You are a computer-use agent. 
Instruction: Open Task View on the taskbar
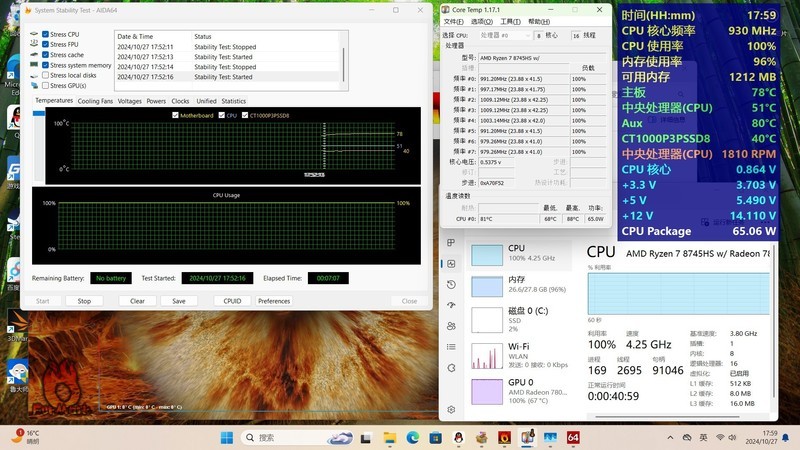(x=365, y=438)
